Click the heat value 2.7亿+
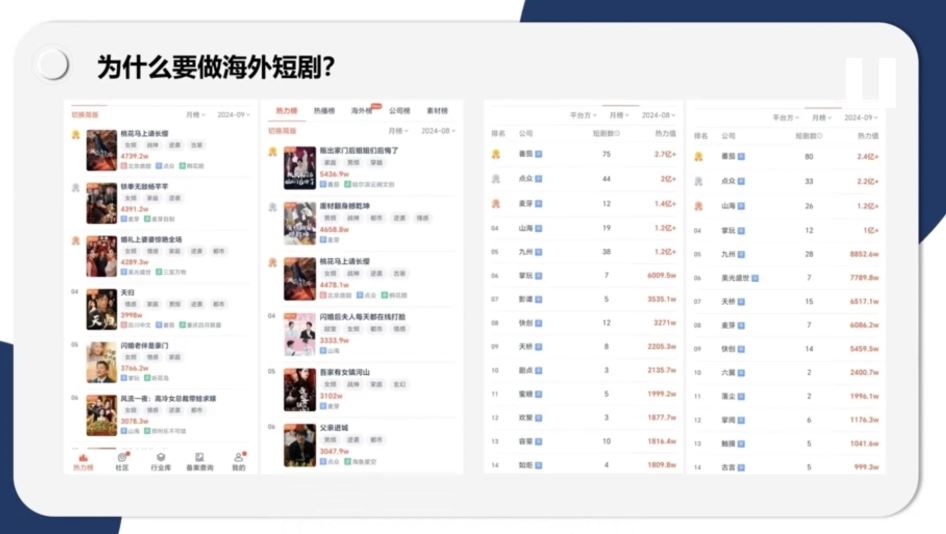 (x=665, y=154)
